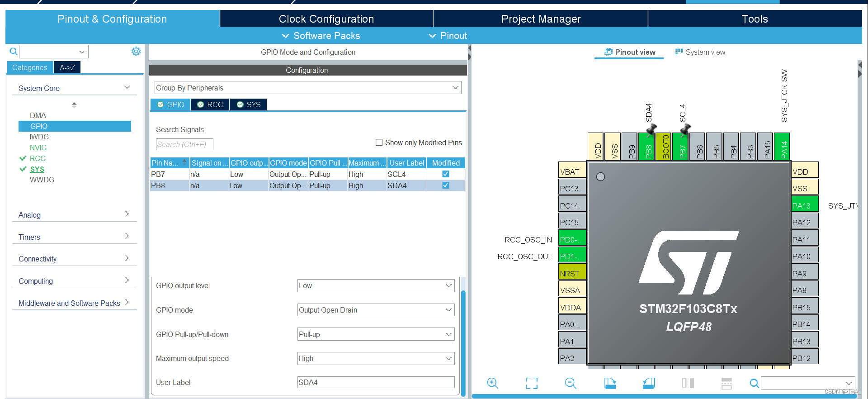Switch to the SYS configuration tab

click(x=248, y=104)
